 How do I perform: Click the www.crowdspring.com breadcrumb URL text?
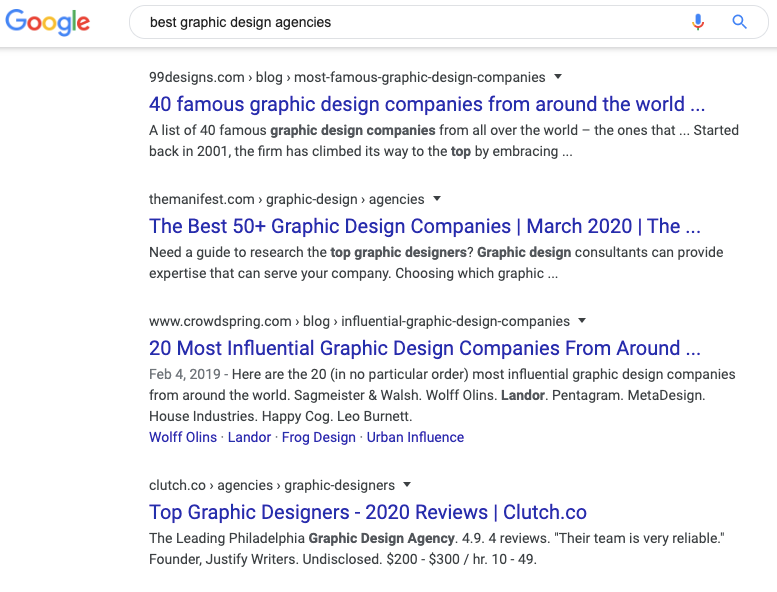coord(359,321)
